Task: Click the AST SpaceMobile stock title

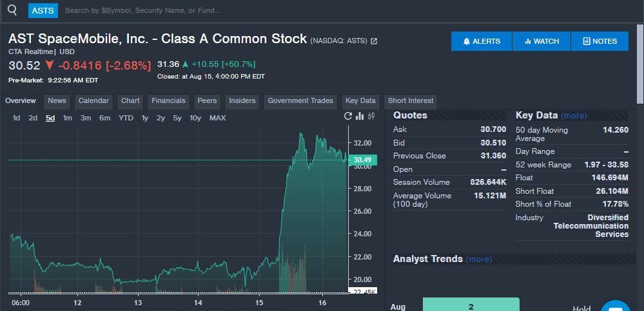Action: (158, 39)
